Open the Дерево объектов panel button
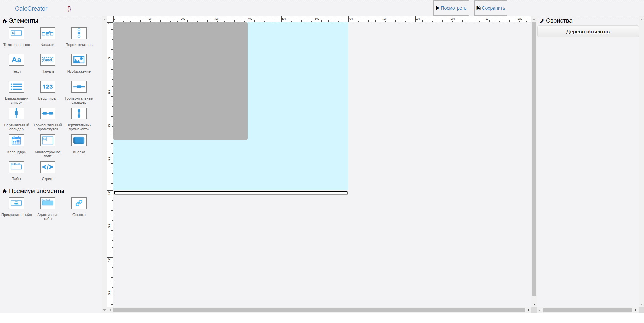The height and width of the screenshot is (323, 644). [588, 32]
